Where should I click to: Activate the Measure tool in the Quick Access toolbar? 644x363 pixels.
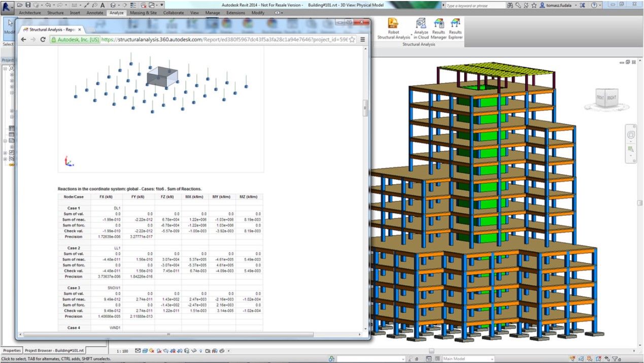(87, 5)
